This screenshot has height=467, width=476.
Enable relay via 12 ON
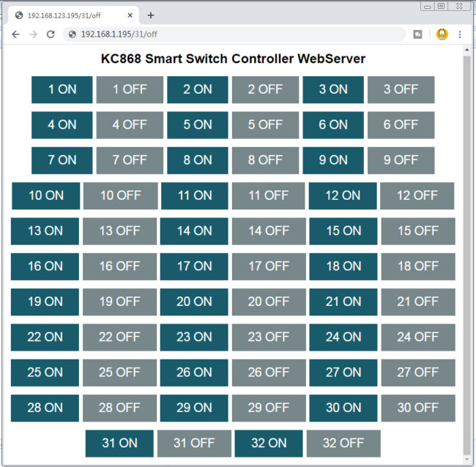click(x=343, y=195)
